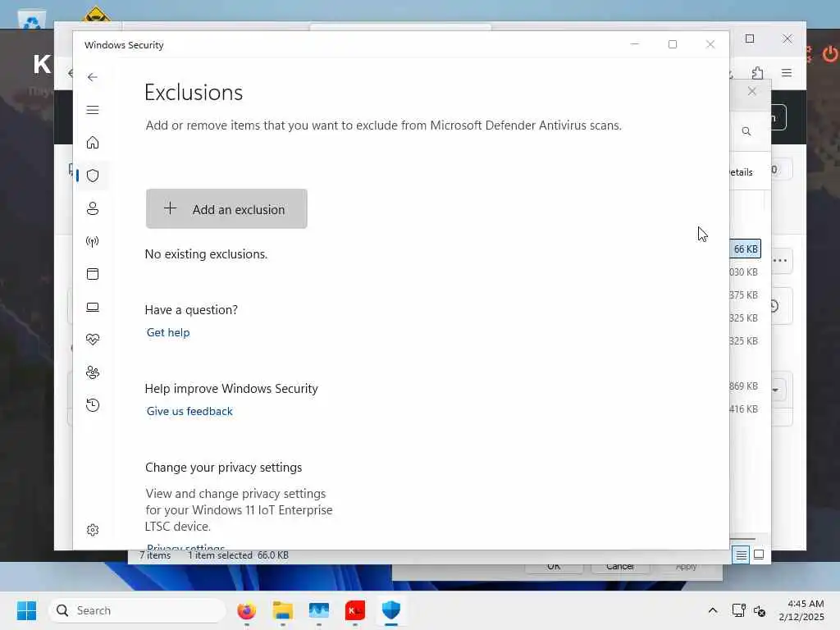This screenshot has width=840, height=630.
Task: Open Account protection person icon
Action: [92, 208]
